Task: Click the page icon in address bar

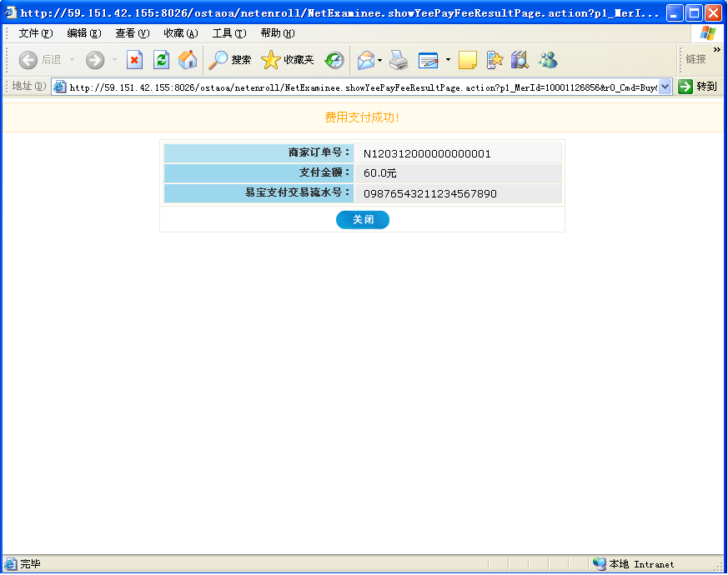Action: click(x=60, y=87)
